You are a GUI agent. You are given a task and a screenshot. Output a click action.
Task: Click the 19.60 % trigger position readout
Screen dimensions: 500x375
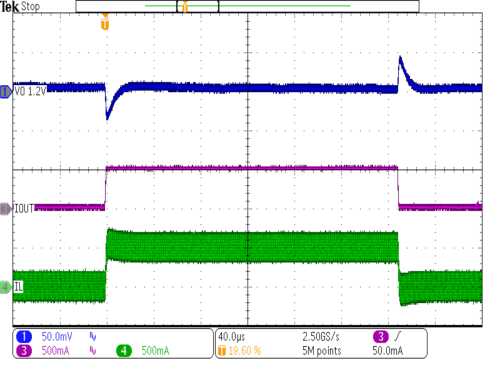click(245, 351)
